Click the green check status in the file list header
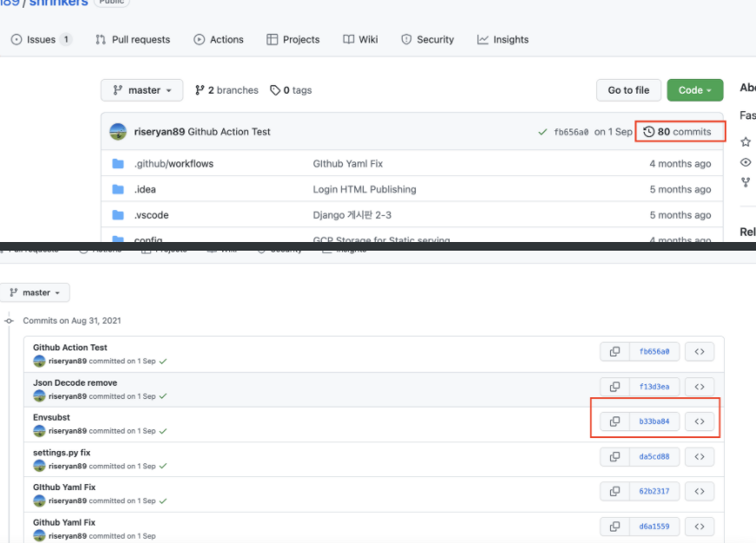The width and height of the screenshot is (756, 543). [x=542, y=132]
